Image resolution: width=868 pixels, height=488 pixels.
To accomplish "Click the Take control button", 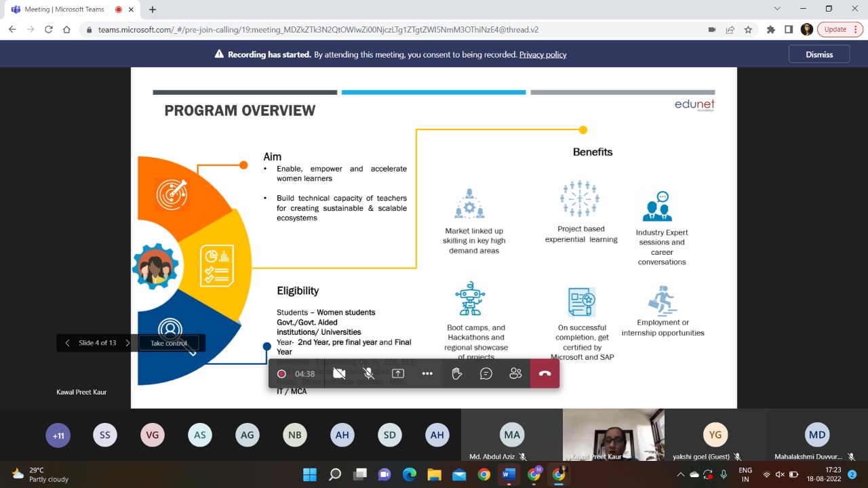I will point(168,343).
